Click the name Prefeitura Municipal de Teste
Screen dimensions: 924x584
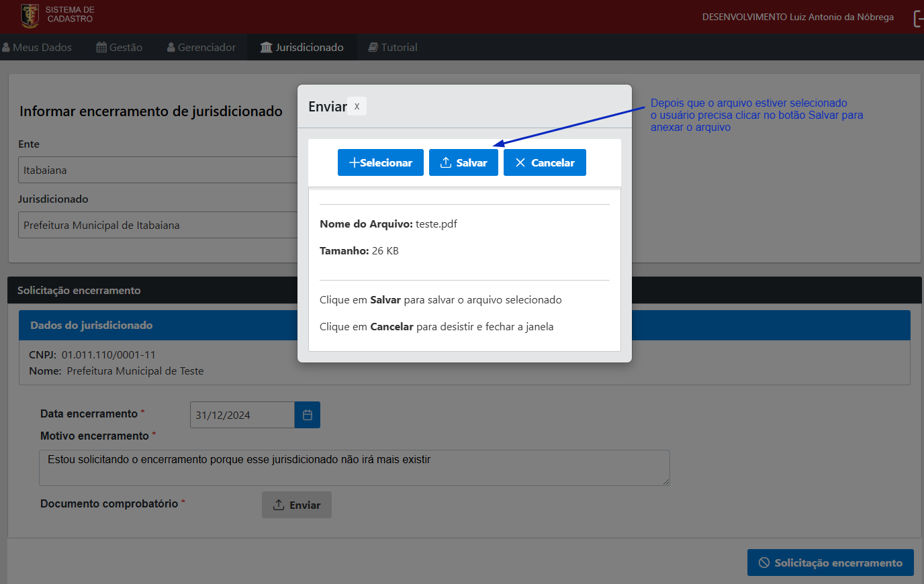pyautogui.click(x=135, y=371)
